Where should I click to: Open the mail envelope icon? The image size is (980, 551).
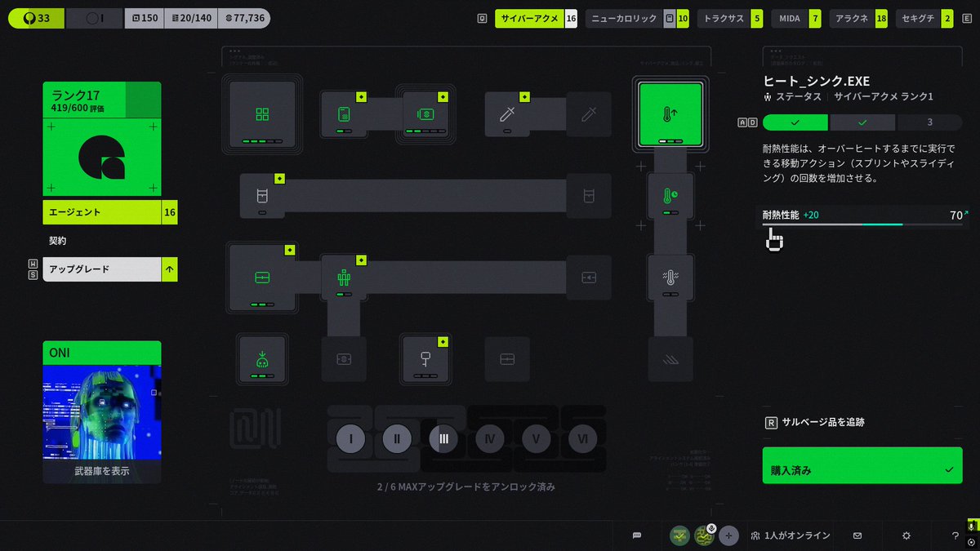pyautogui.click(x=857, y=535)
